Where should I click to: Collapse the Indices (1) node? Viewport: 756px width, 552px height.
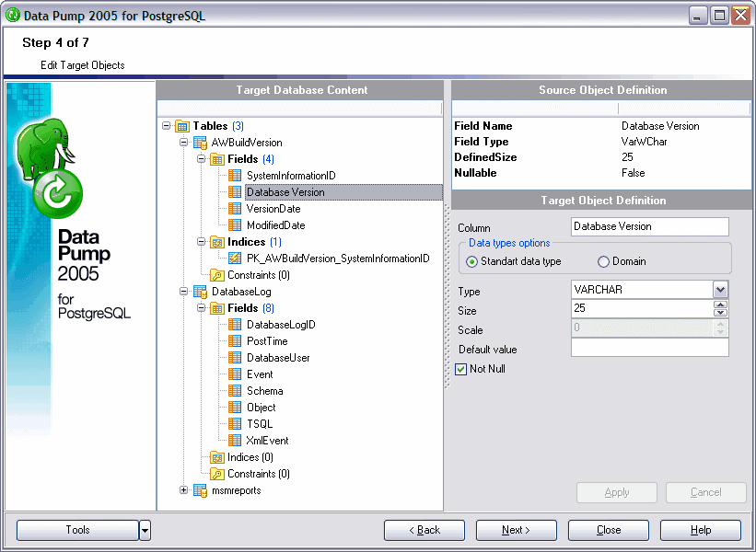pyautogui.click(x=201, y=242)
